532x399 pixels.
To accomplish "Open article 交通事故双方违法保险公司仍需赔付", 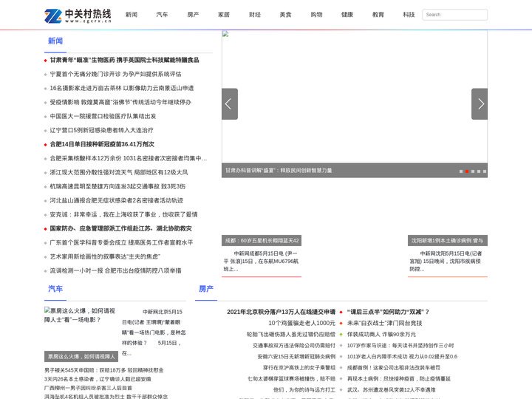I will coord(294,345).
